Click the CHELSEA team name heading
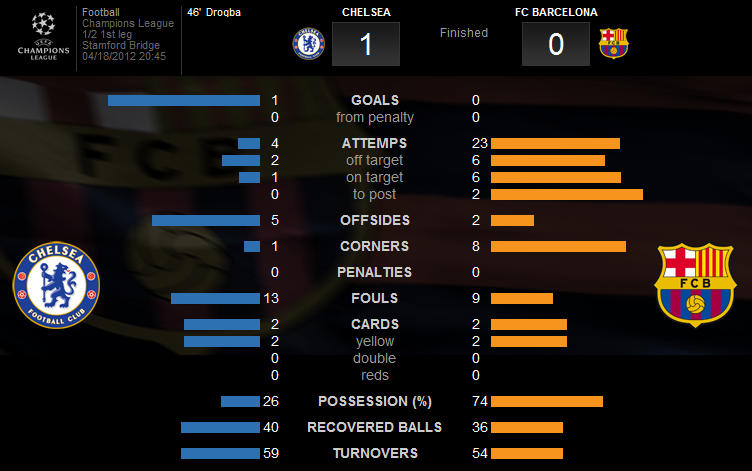Screen dimensions: 752x471 click(366, 12)
